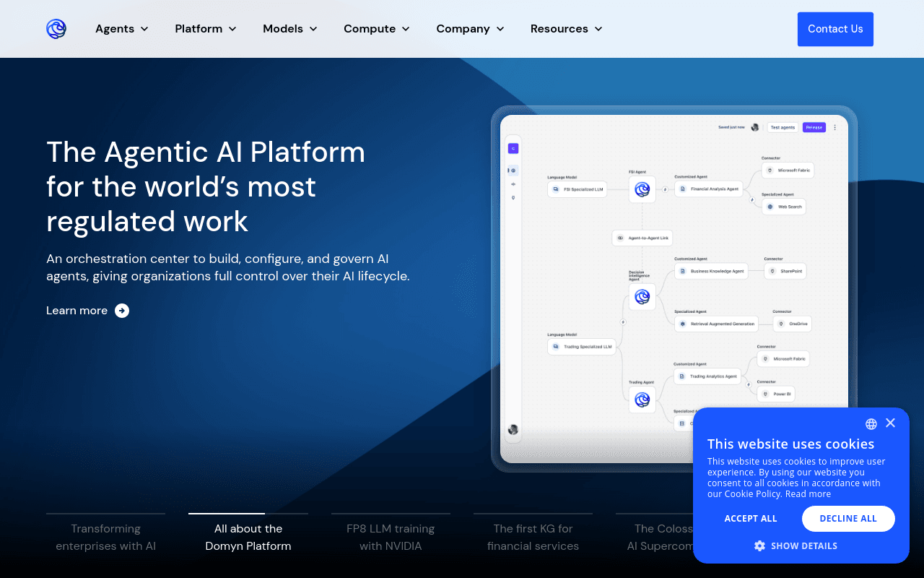Click the Trading Agent swirl node icon
924x578 pixels.
[x=642, y=399]
